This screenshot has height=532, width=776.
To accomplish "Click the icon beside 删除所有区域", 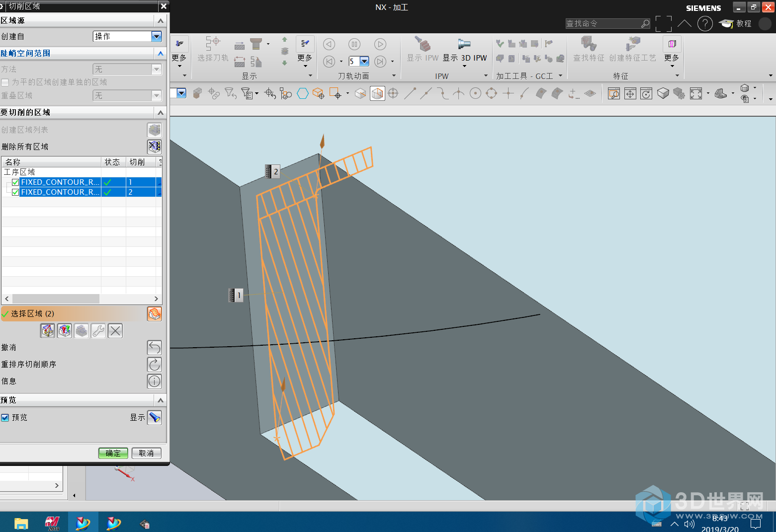I will click(x=155, y=147).
